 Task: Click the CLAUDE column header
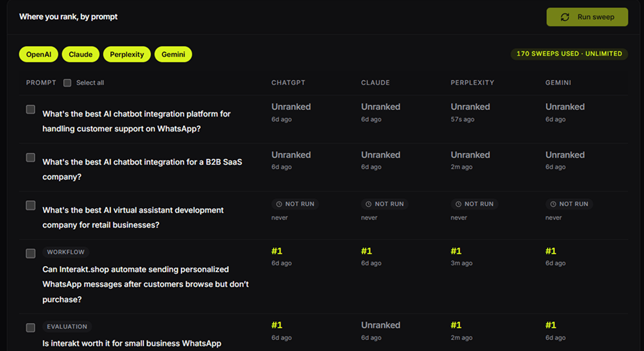[375, 82]
